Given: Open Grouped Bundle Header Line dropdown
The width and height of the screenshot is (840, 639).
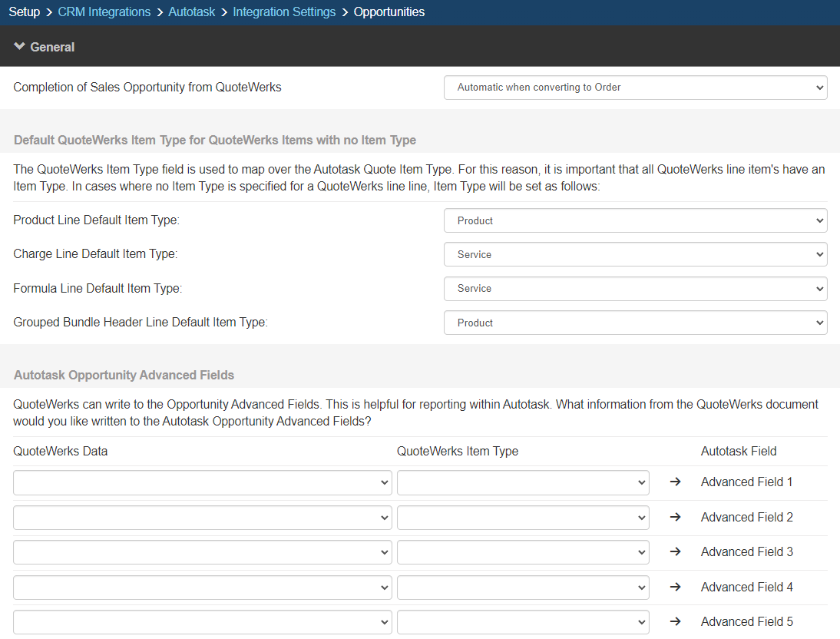Looking at the screenshot, I should [635, 323].
